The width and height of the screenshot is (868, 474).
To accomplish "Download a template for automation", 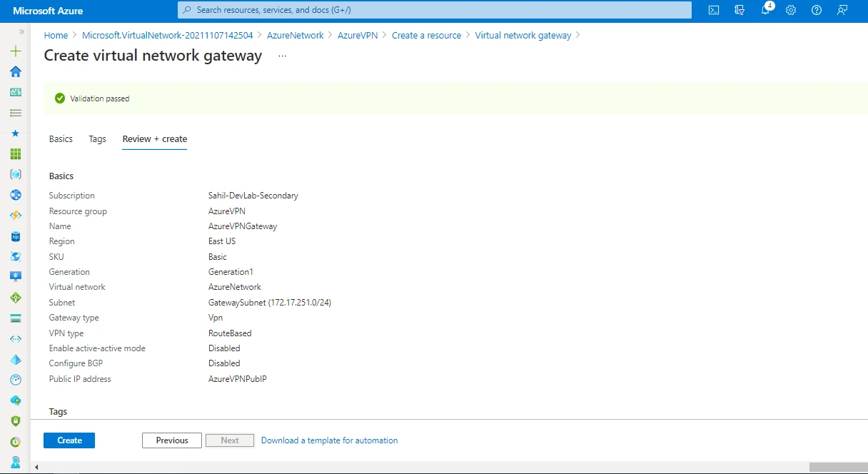I will pos(329,440).
